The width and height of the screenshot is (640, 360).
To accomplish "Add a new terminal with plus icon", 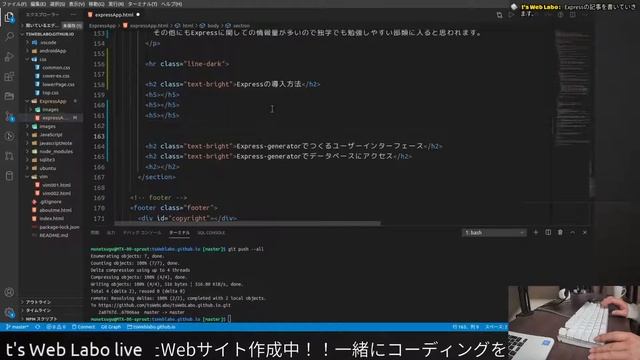I will [x=536, y=232].
